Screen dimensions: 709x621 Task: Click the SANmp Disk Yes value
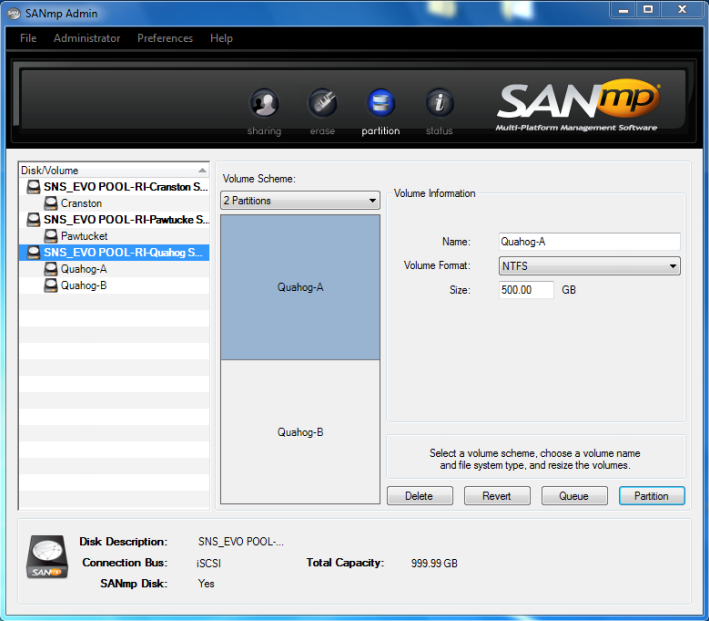point(206,583)
